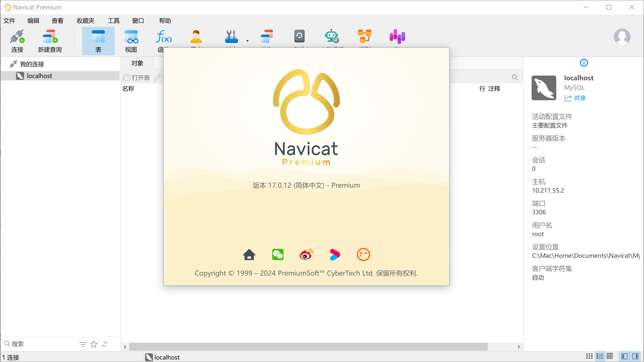The image size is (644, 362).
Task: Toggle the left navigation pane
Action: (x=624, y=356)
